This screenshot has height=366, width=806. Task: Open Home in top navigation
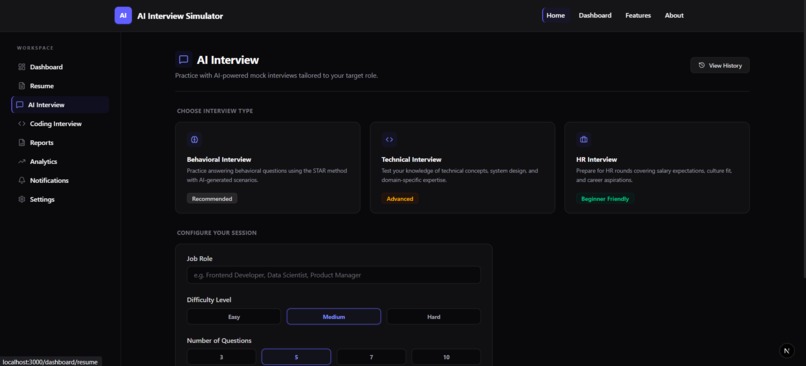(x=556, y=15)
